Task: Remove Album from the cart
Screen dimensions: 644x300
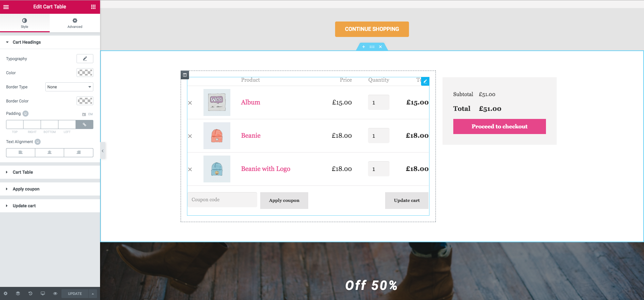Action: (x=190, y=103)
